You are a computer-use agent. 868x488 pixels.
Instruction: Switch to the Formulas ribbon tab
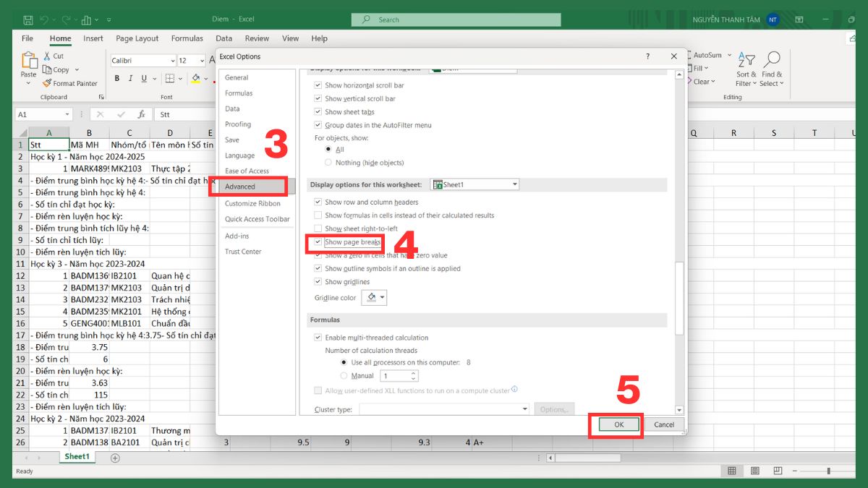[187, 38]
